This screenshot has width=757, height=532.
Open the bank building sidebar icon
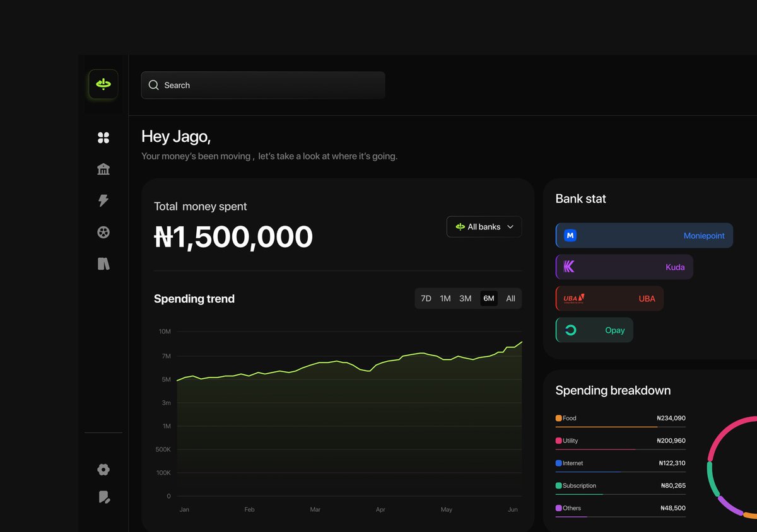pyautogui.click(x=103, y=169)
